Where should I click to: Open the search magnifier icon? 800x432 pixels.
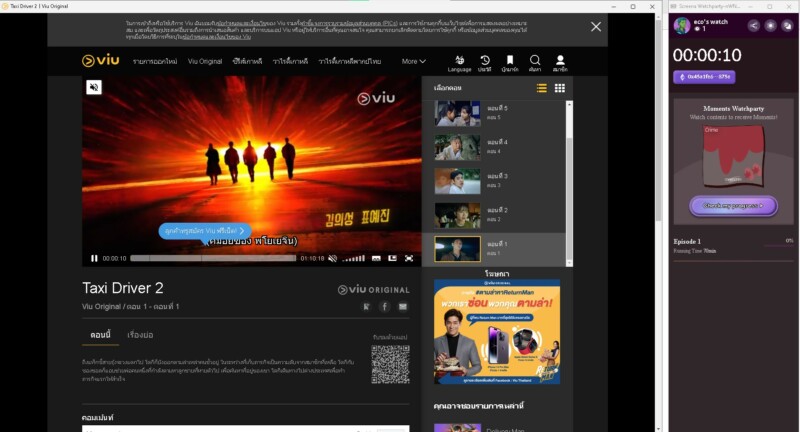pos(535,64)
